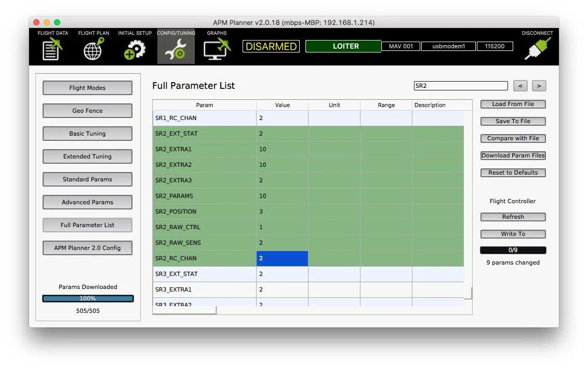The image size is (588, 369).
Task: Select the Config/Tuning wrench icon
Action: point(176,49)
